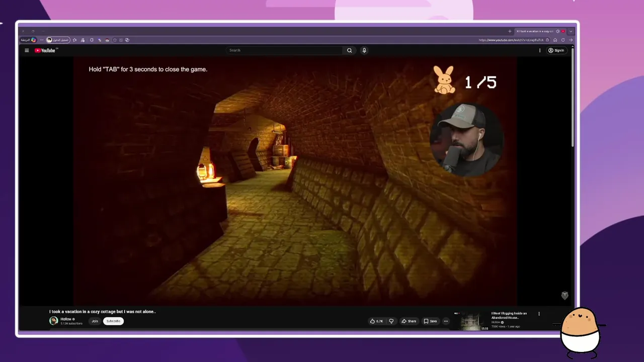
Task: Save the video to a playlist
Action: coord(430,321)
